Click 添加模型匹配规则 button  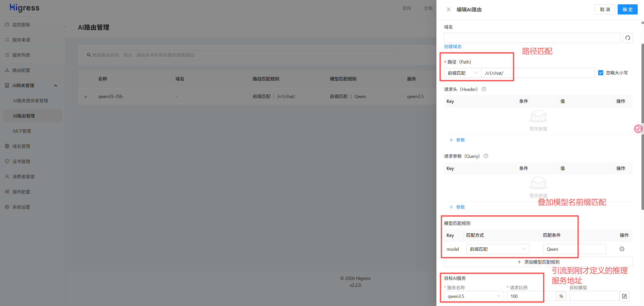coord(538,262)
